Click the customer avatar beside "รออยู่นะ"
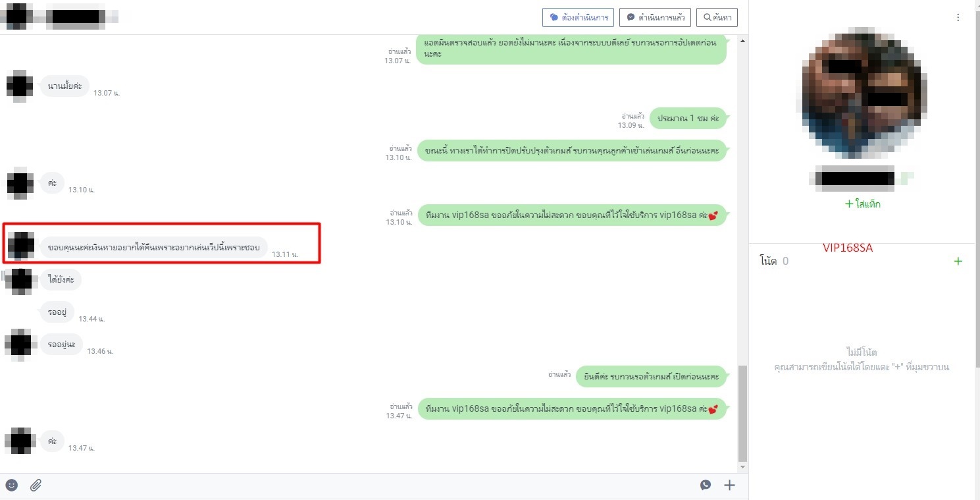Image resolution: width=980 pixels, height=500 pixels. point(20,345)
